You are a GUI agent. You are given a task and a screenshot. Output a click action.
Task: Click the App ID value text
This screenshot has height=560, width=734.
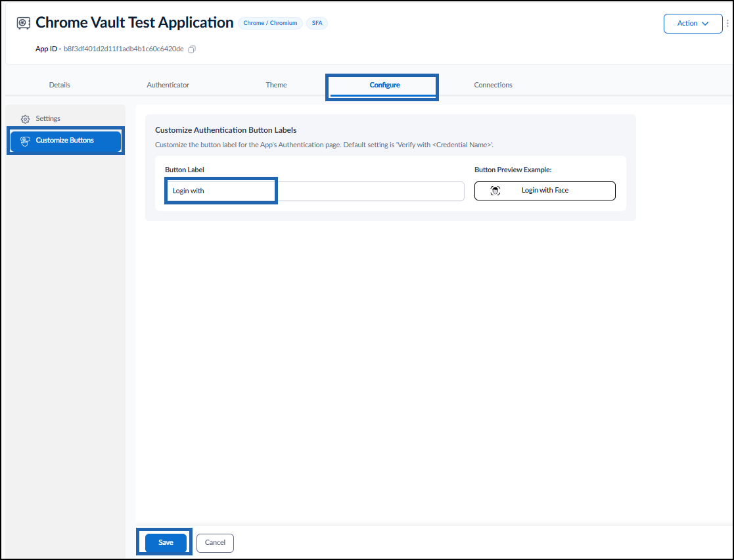coord(124,49)
